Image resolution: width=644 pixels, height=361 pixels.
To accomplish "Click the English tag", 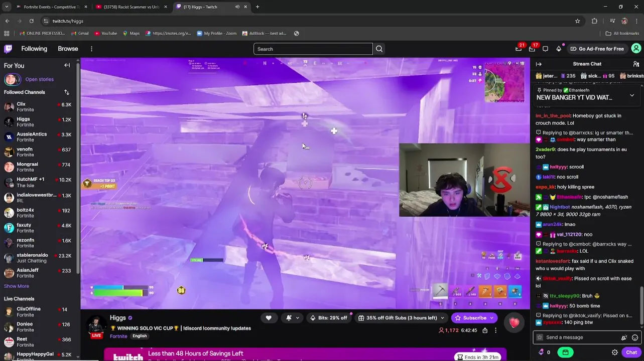I will pos(140,336).
